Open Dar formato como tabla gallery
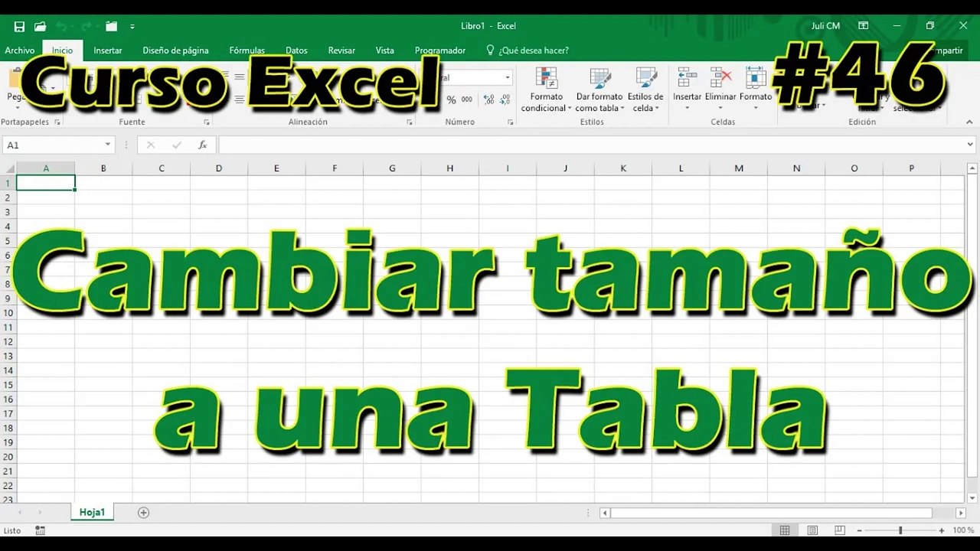 tap(599, 90)
